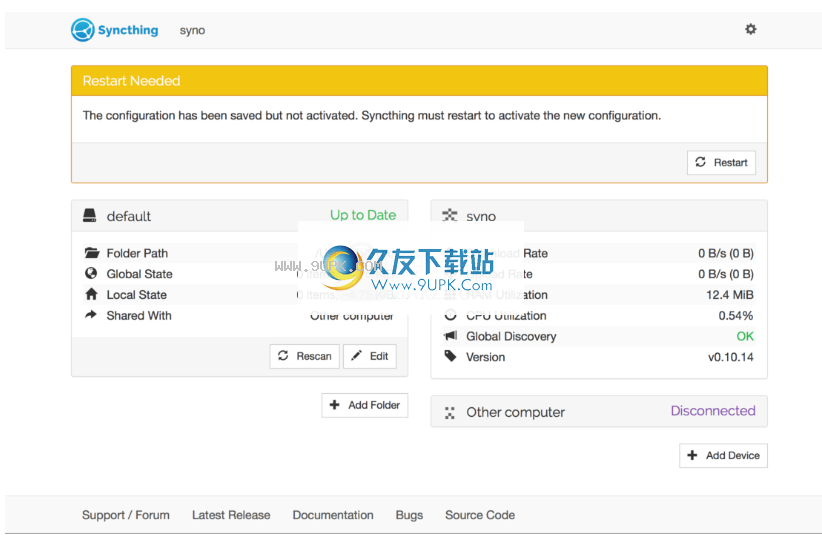Click the pencil icon in Edit button
Screen dimensions: 822x537
click(356, 356)
